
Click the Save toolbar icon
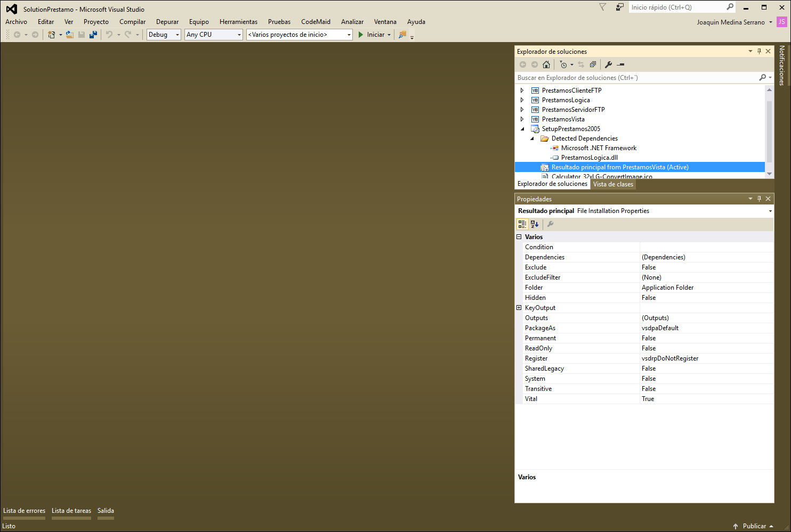[x=82, y=35]
